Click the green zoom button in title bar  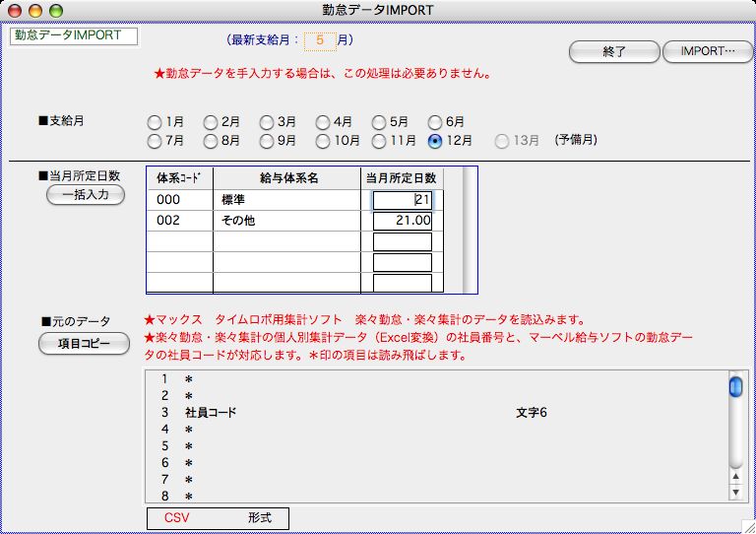[x=55, y=10]
